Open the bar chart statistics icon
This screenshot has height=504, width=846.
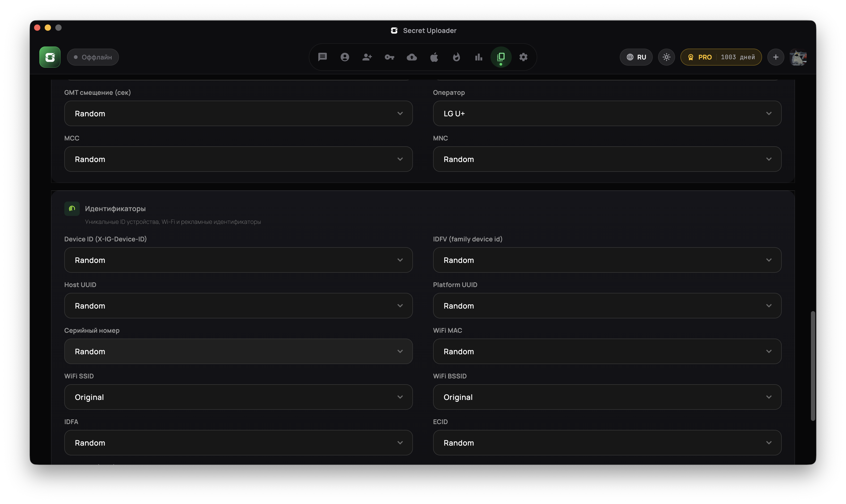pos(479,57)
